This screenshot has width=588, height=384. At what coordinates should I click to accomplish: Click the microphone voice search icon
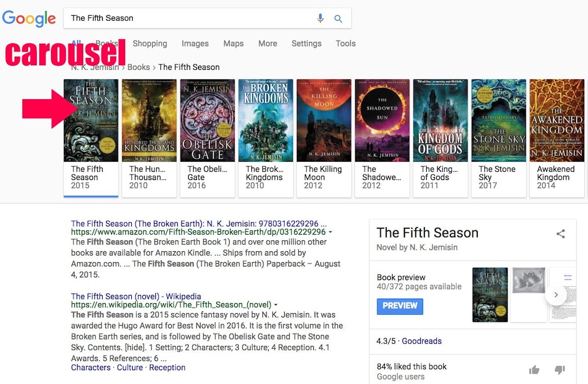320,18
